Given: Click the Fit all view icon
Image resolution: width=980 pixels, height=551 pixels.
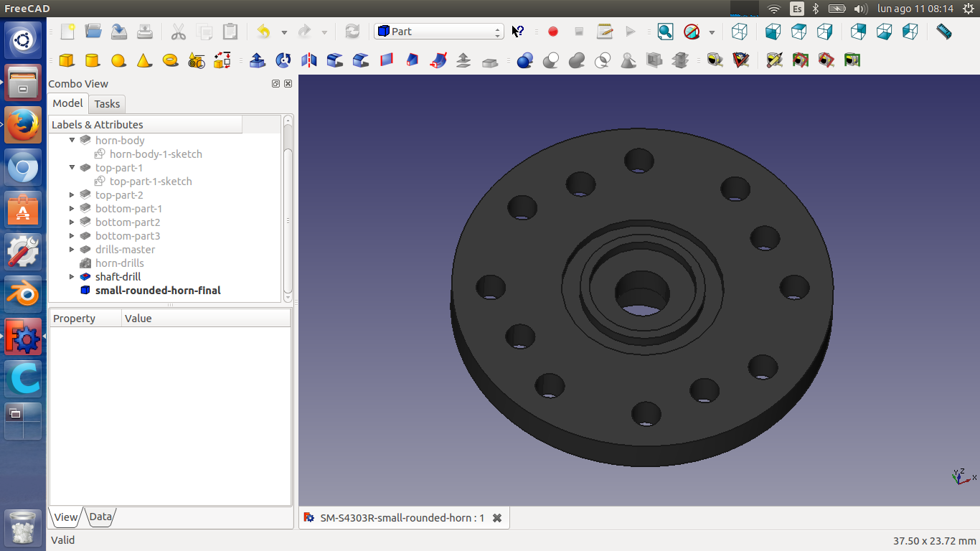Looking at the screenshot, I should click(665, 32).
